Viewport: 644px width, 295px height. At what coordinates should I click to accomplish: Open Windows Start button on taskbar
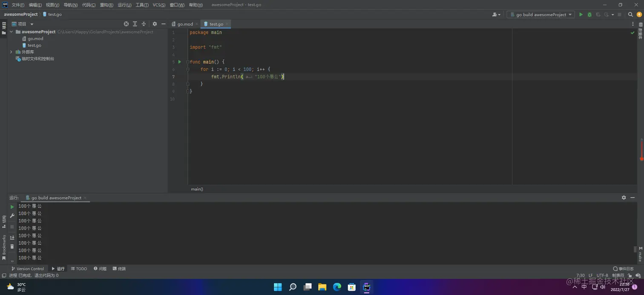(278, 287)
